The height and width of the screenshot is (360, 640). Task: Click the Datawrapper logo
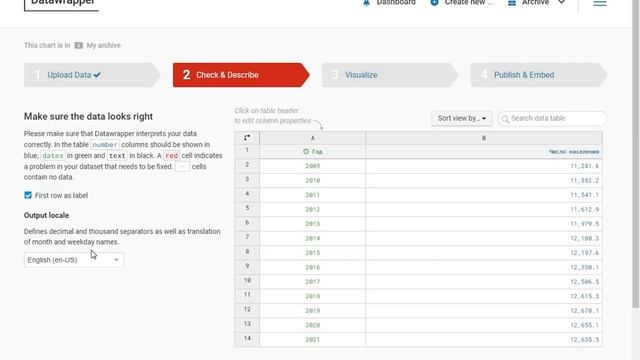61,4
